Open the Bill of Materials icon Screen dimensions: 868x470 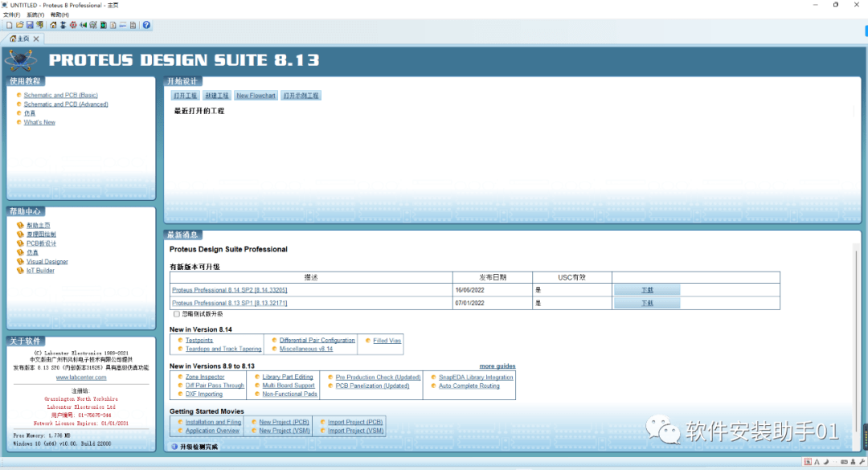point(113,25)
